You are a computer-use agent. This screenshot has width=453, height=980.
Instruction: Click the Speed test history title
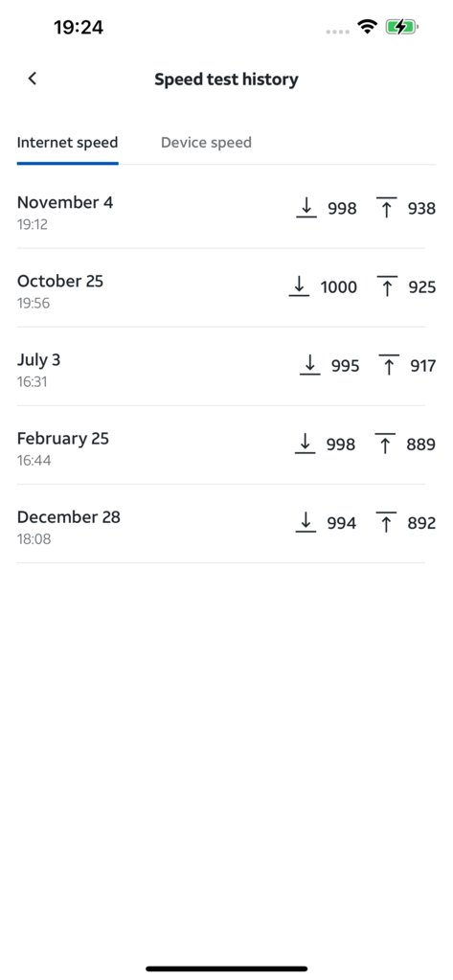(226, 80)
